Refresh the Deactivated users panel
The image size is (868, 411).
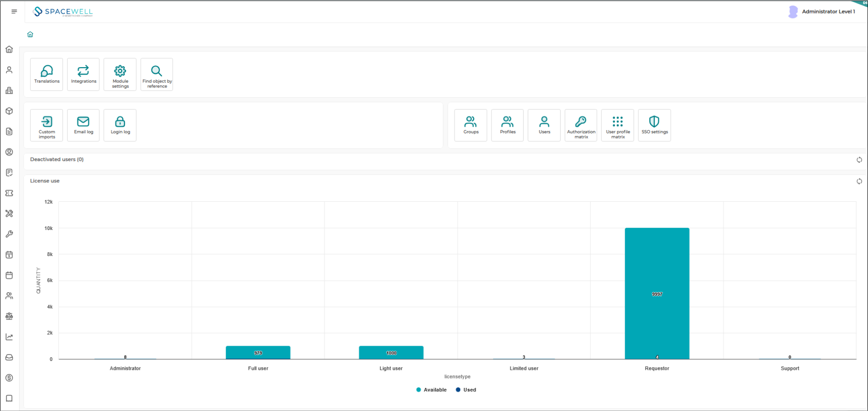859,160
